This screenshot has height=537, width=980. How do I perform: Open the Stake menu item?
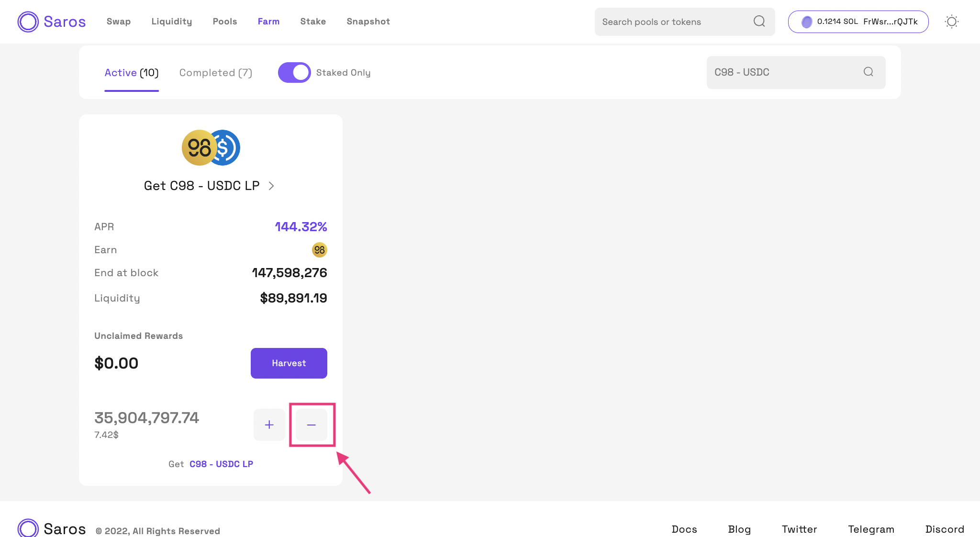click(313, 22)
